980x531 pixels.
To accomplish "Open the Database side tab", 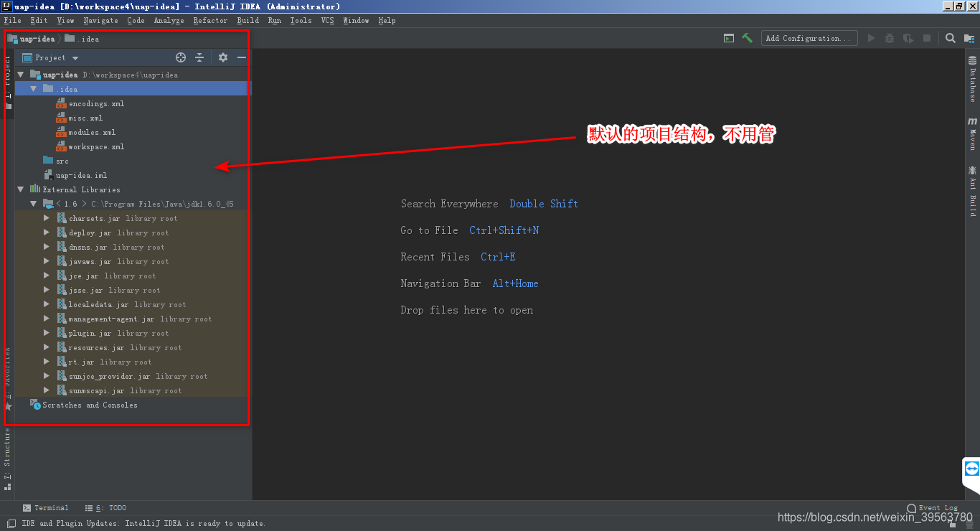I will click(x=972, y=79).
